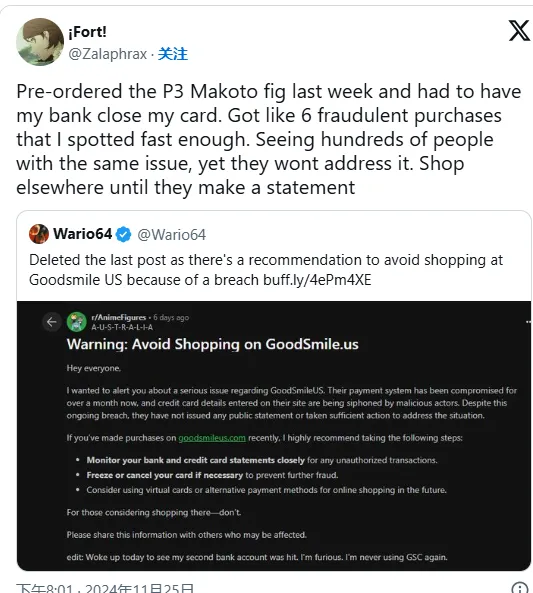Click the green goodsmileus.com link
The width and height of the screenshot is (533, 593).
[x=212, y=438]
